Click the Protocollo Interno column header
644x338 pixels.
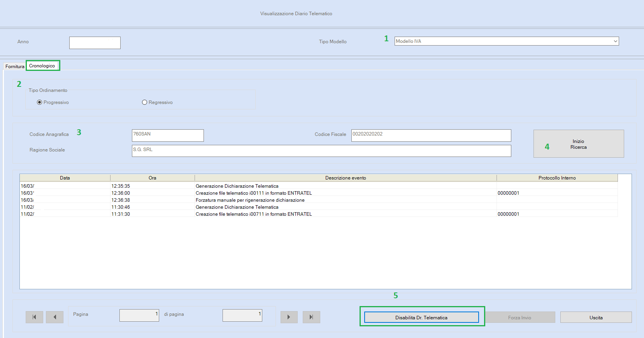[557, 178]
